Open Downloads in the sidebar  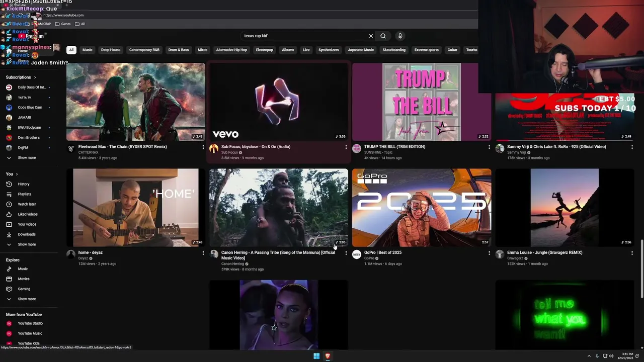point(27,234)
